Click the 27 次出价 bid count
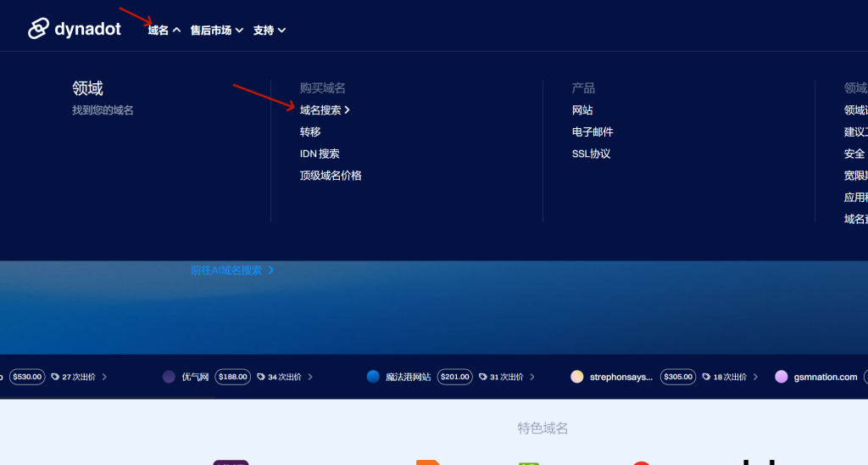868x465 pixels. coord(79,377)
